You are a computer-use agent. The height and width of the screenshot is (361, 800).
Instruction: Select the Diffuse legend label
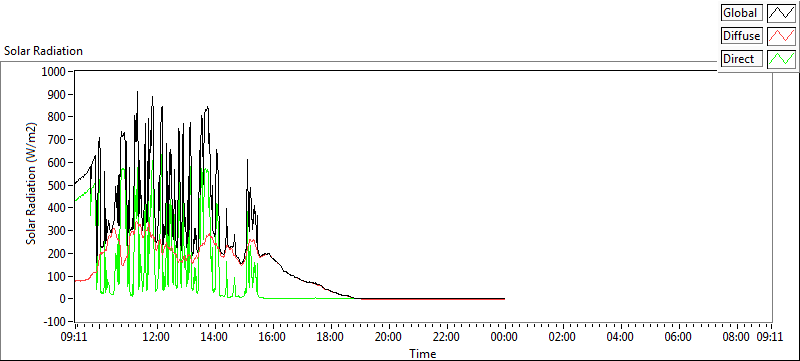742,36
